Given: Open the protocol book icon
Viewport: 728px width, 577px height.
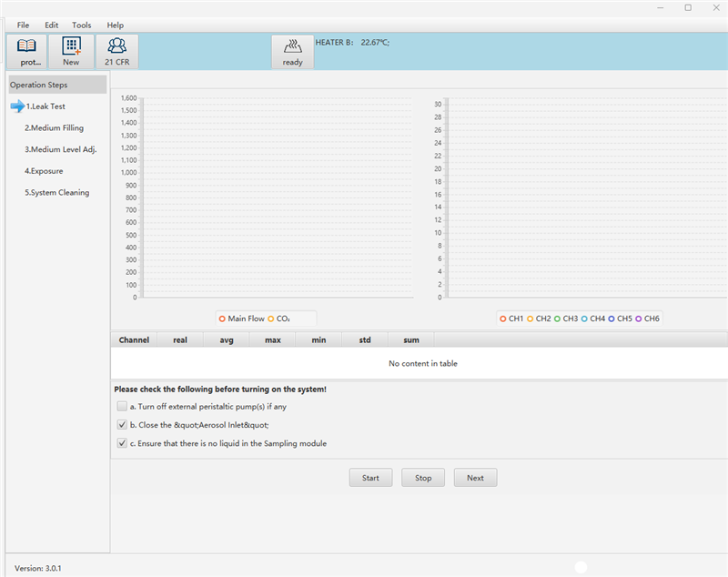Looking at the screenshot, I should [27, 46].
